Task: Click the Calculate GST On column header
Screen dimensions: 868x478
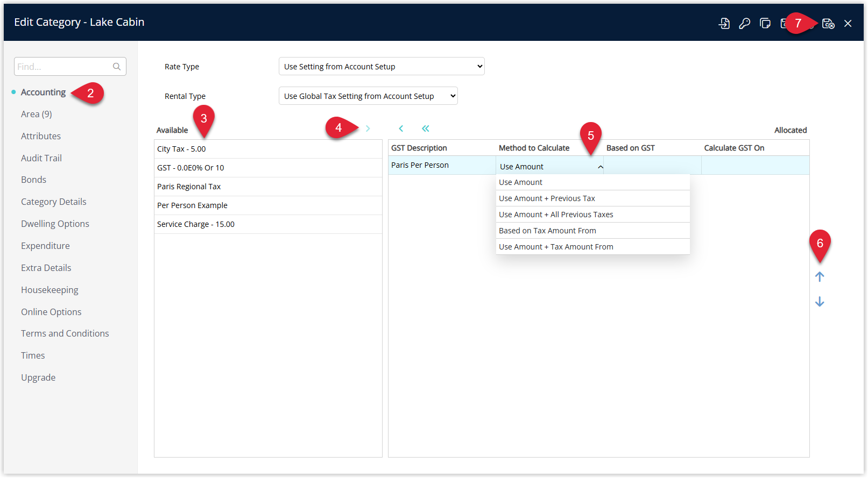Action: pyautogui.click(x=734, y=148)
